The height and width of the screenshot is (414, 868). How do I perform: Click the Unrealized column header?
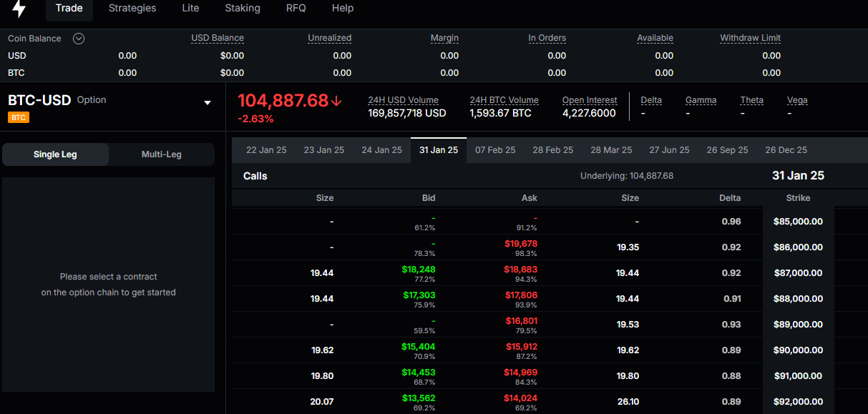pyautogui.click(x=330, y=39)
